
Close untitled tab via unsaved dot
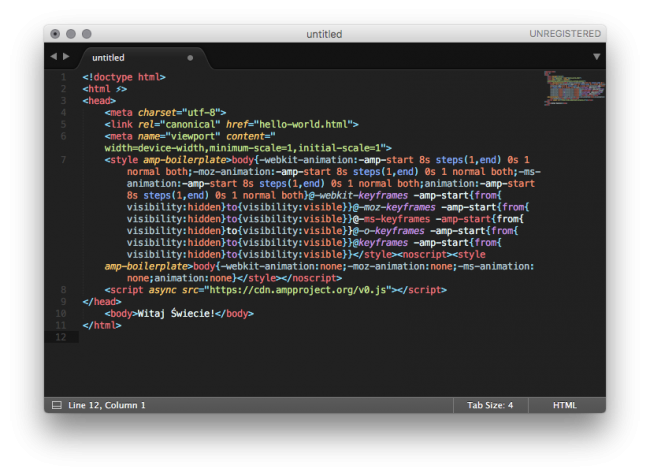coord(190,58)
